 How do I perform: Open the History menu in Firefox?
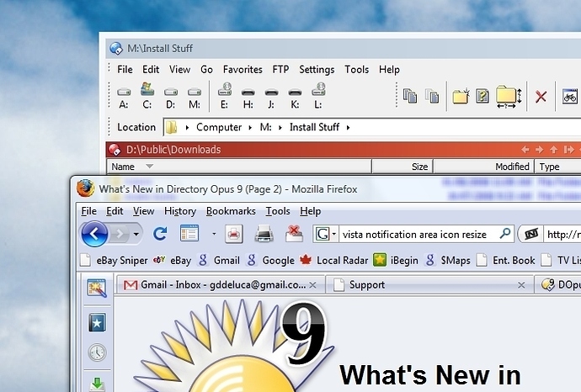[x=180, y=211]
